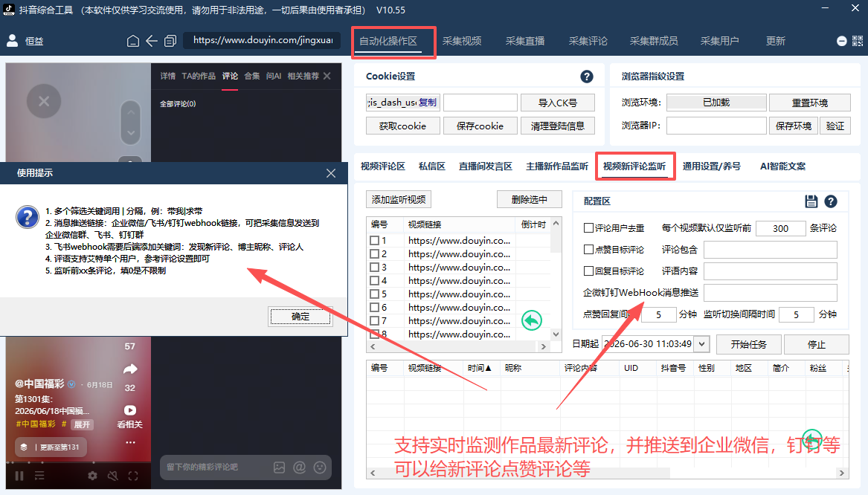Click the @ mention icon in the comment box
This screenshot has height=495, width=868.
pos(300,467)
